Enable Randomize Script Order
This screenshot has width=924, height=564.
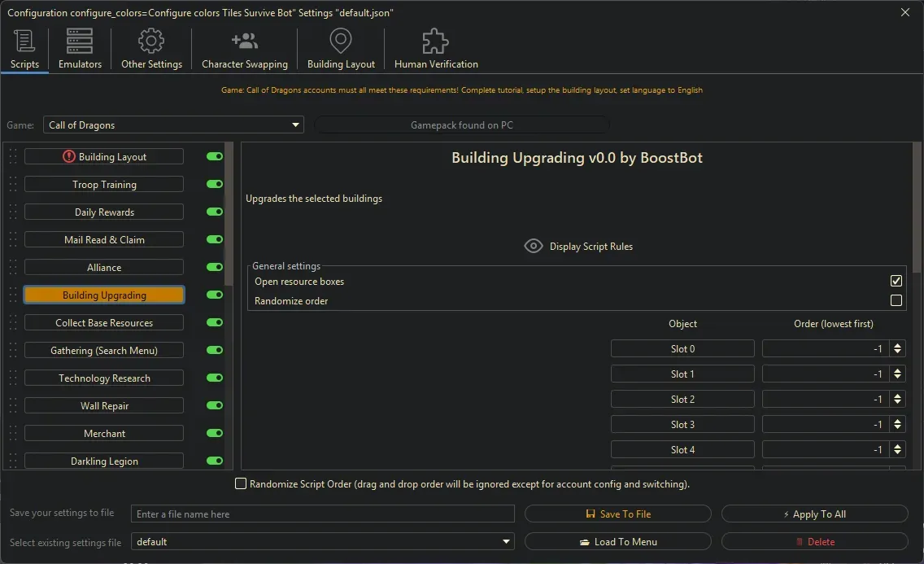click(x=241, y=483)
